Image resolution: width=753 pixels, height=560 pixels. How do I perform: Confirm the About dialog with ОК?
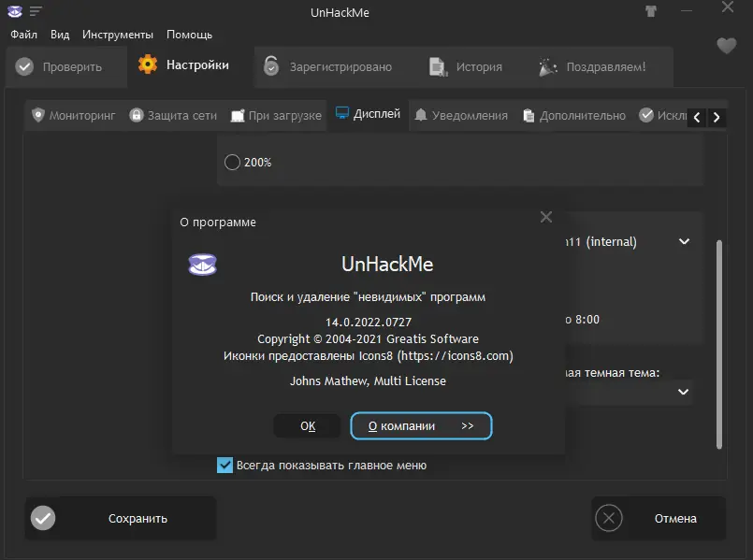(308, 425)
